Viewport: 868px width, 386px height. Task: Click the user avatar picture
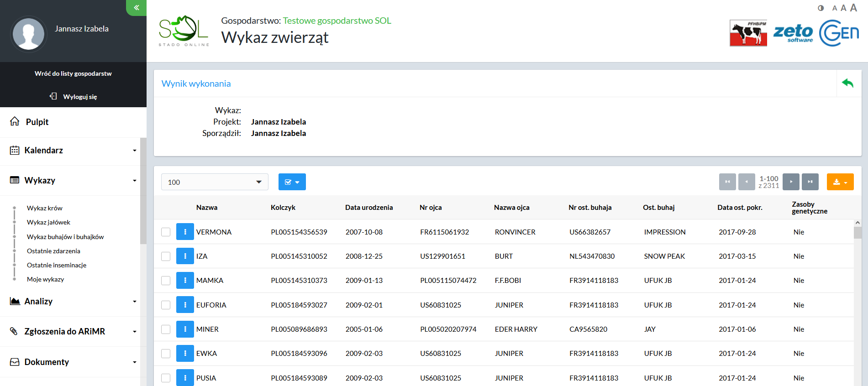click(28, 34)
